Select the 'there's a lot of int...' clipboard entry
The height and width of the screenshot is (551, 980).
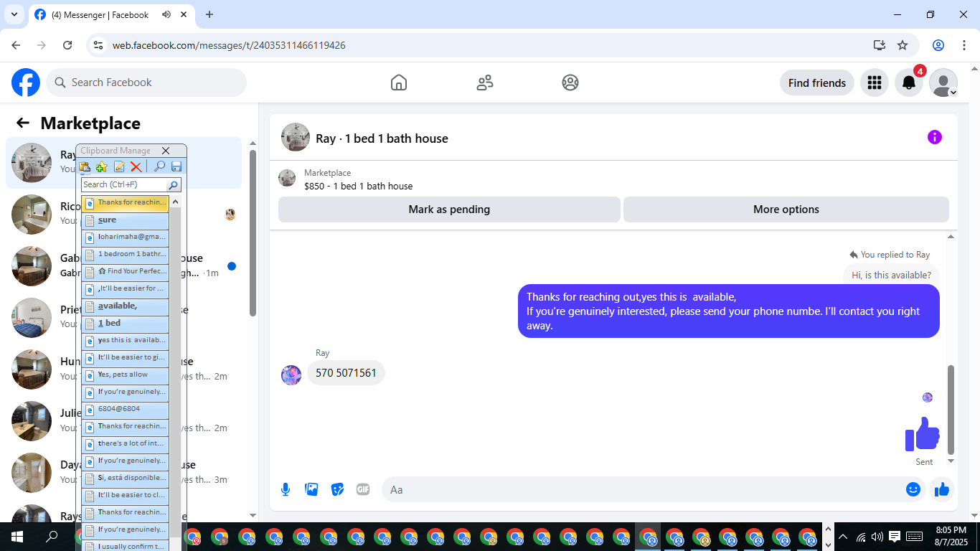pyautogui.click(x=125, y=444)
